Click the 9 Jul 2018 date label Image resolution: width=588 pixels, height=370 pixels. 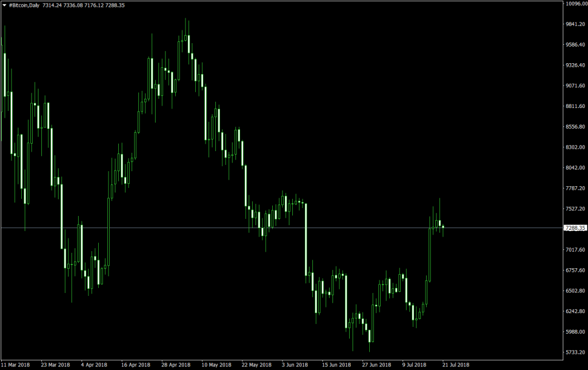click(x=415, y=365)
